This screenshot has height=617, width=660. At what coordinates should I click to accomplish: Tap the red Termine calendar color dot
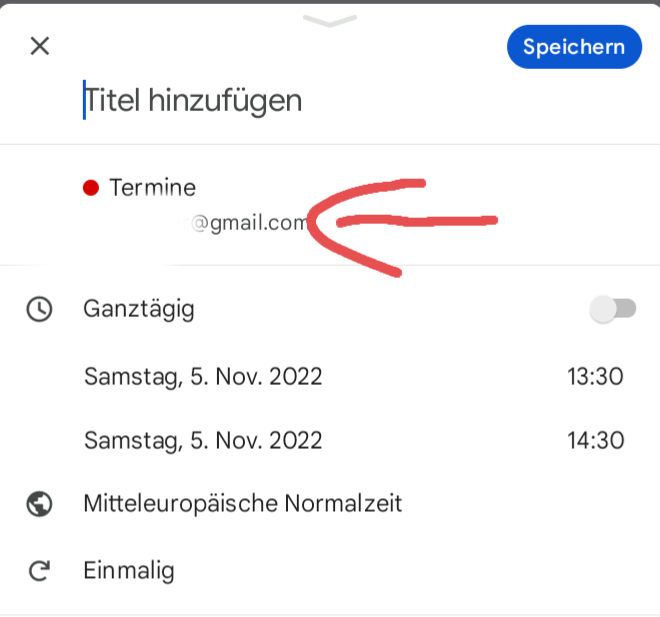click(91, 187)
